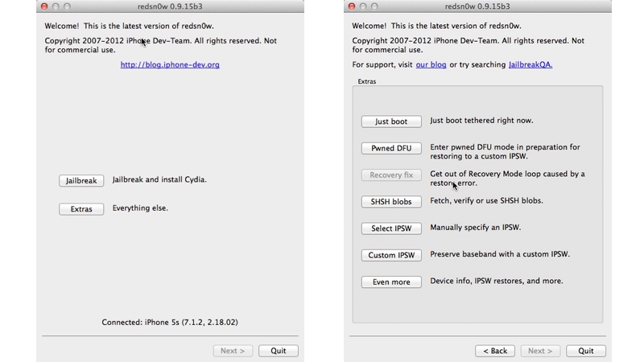Click the Custom IPSW button
The height and width of the screenshot is (362, 644).
coord(391,255)
